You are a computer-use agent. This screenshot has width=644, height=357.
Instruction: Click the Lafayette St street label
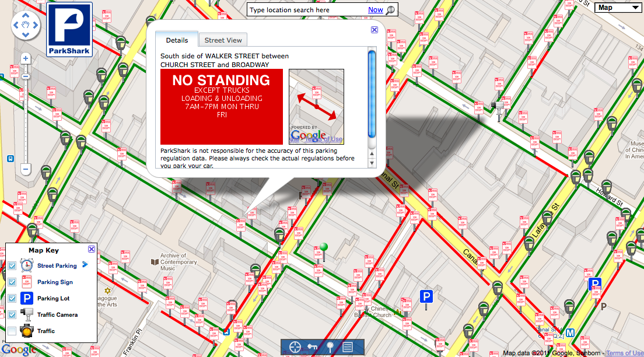tap(546, 221)
